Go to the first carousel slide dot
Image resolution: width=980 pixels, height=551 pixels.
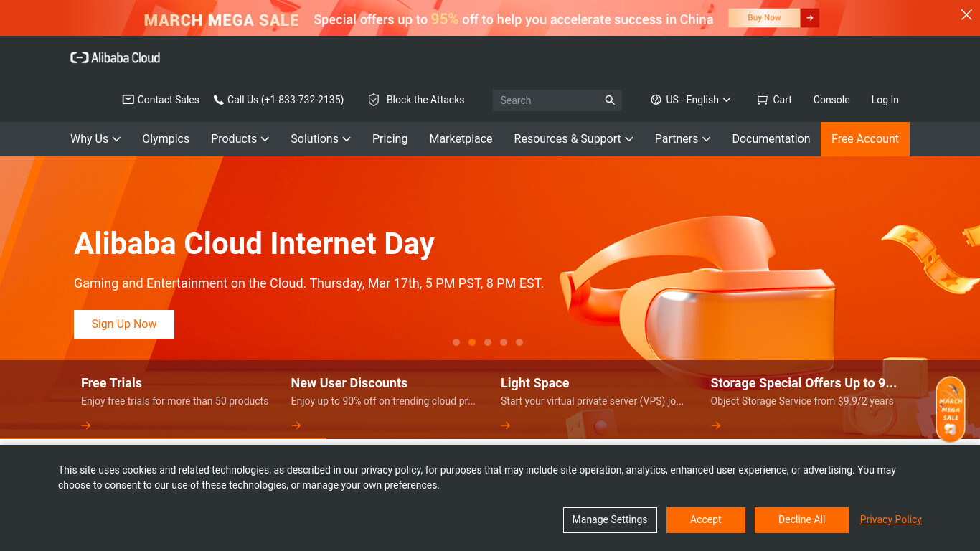(456, 342)
